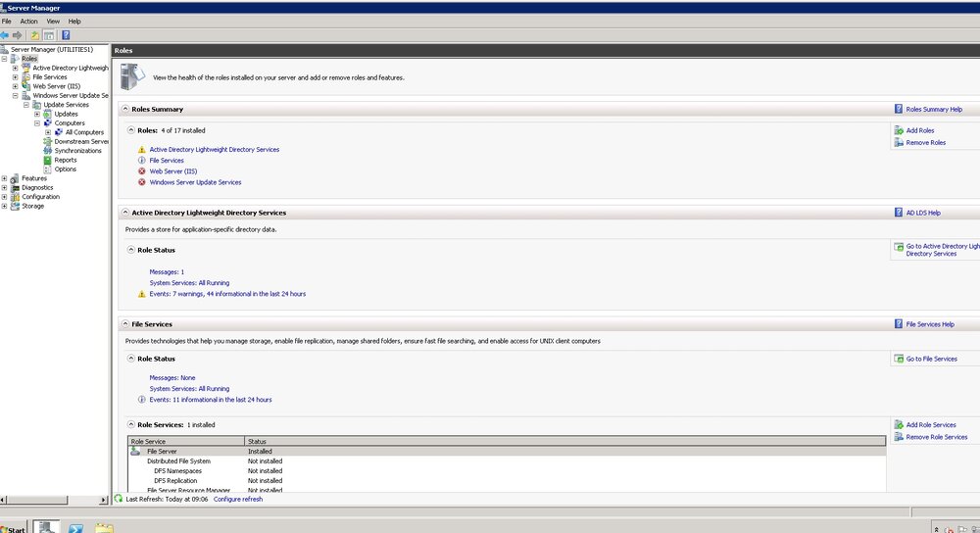Viewport: 980px width, 533px height.
Task: Select the DFS Replication row
Action: tap(507, 481)
